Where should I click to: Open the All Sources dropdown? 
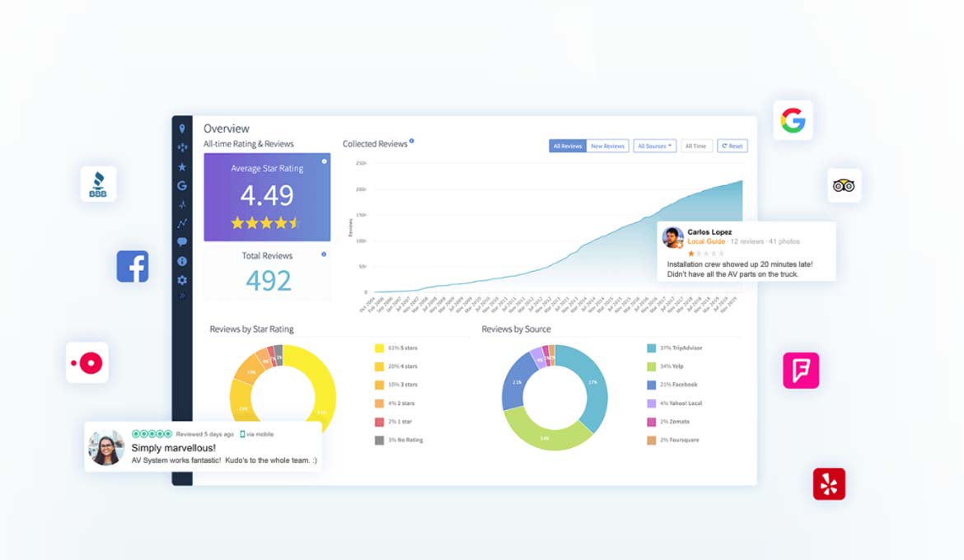pyautogui.click(x=654, y=146)
